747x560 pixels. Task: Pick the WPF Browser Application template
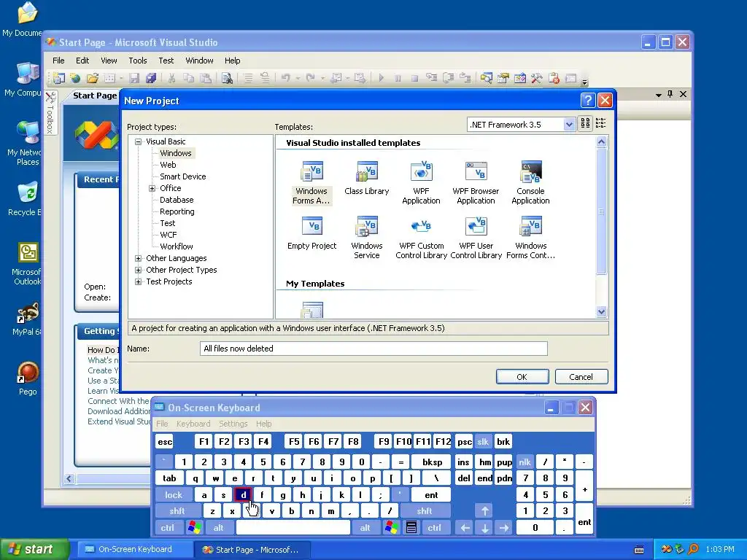[476, 183]
